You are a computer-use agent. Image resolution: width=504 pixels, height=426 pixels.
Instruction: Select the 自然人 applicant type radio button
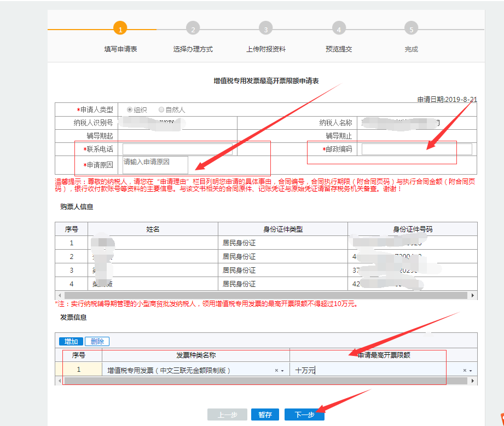[161, 110]
